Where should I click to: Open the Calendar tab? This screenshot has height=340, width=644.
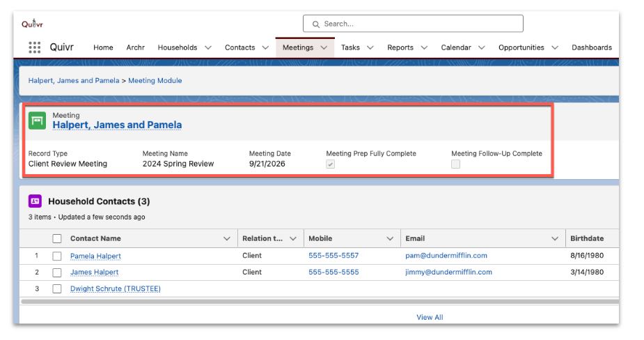coord(456,47)
